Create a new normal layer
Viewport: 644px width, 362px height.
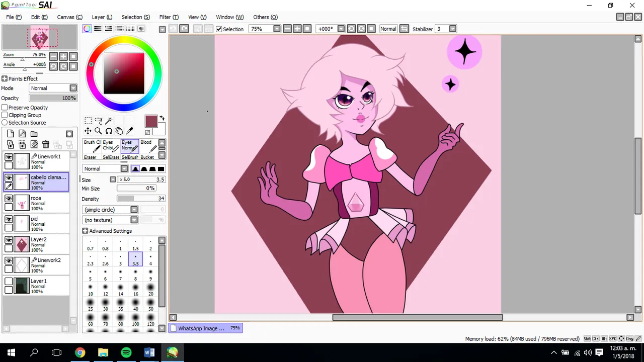(10, 134)
